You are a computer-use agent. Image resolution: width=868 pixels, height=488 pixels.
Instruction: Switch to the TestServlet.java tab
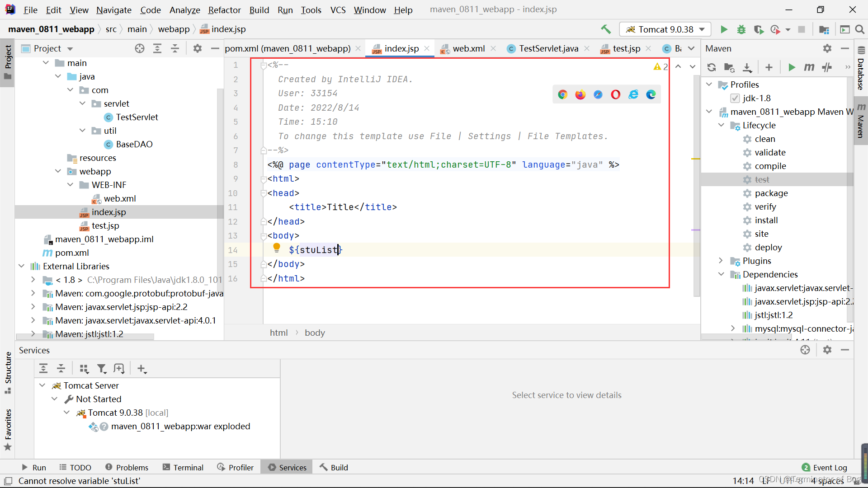pyautogui.click(x=548, y=48)
